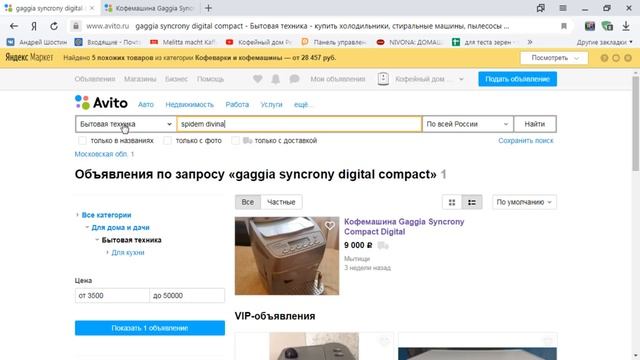This screenshot has height=360, width=640.
Task: Open the Работа category link
Action: pyautogui.click(x=237, y=105)
